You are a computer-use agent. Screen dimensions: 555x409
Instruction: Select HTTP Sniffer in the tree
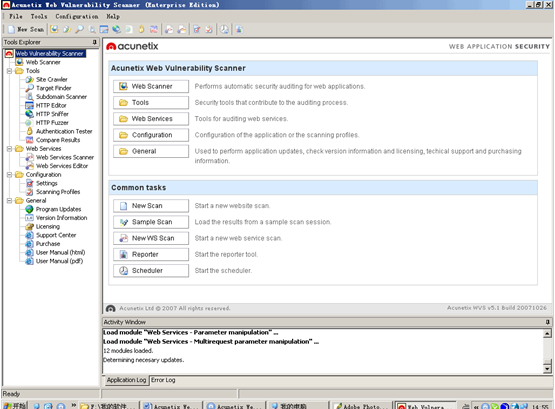pos(52,114)
